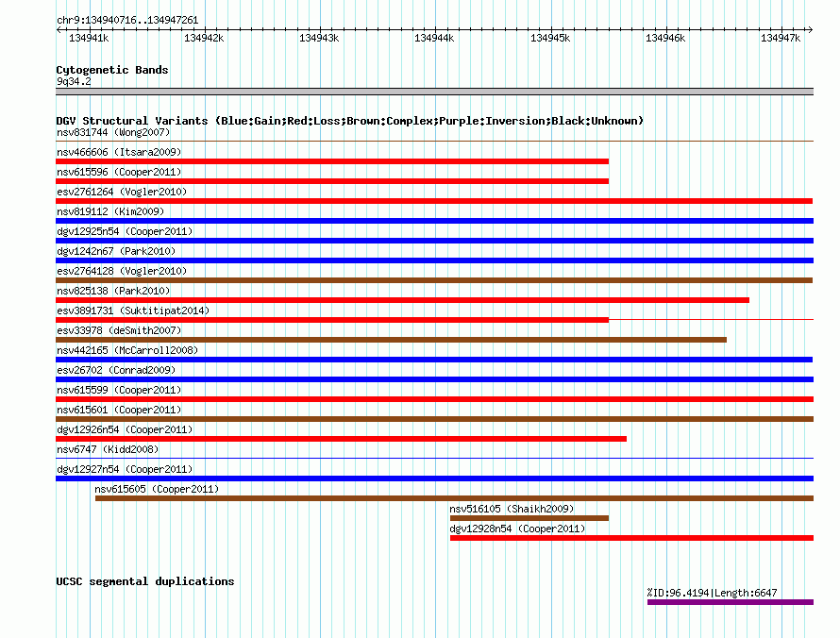Viewport: 840px width, 638px height.
Task: Select dgv1242n67 (Park2010) label
Action: tap(116, 251)
